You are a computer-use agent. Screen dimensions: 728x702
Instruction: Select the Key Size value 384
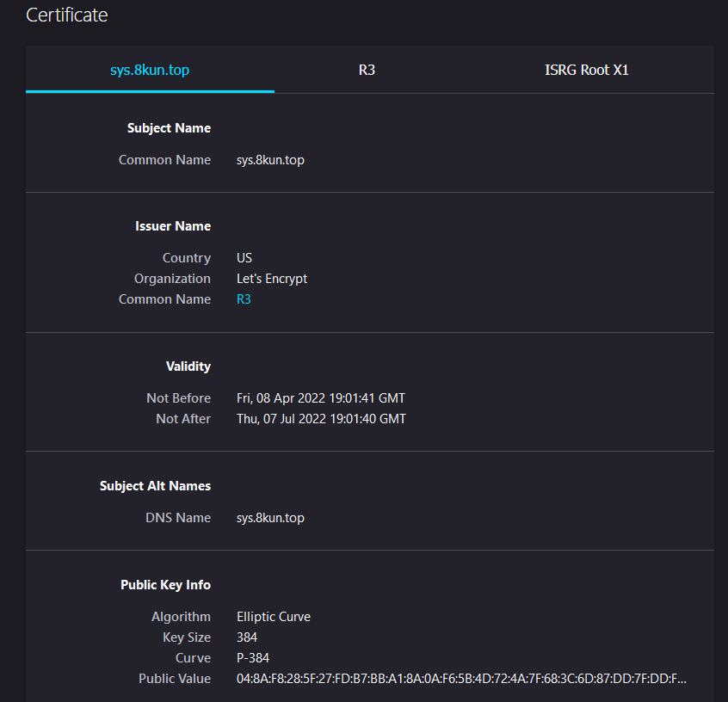pyautogui.click(x=247, y=637)
